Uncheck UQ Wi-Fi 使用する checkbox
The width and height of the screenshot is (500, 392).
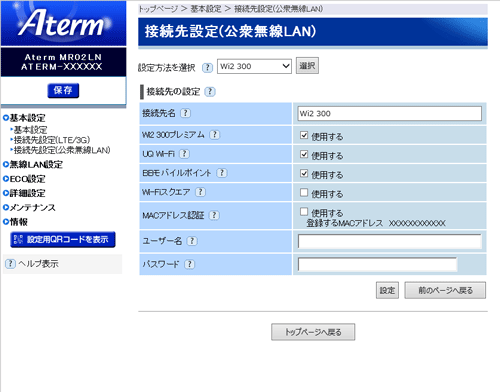304,154
